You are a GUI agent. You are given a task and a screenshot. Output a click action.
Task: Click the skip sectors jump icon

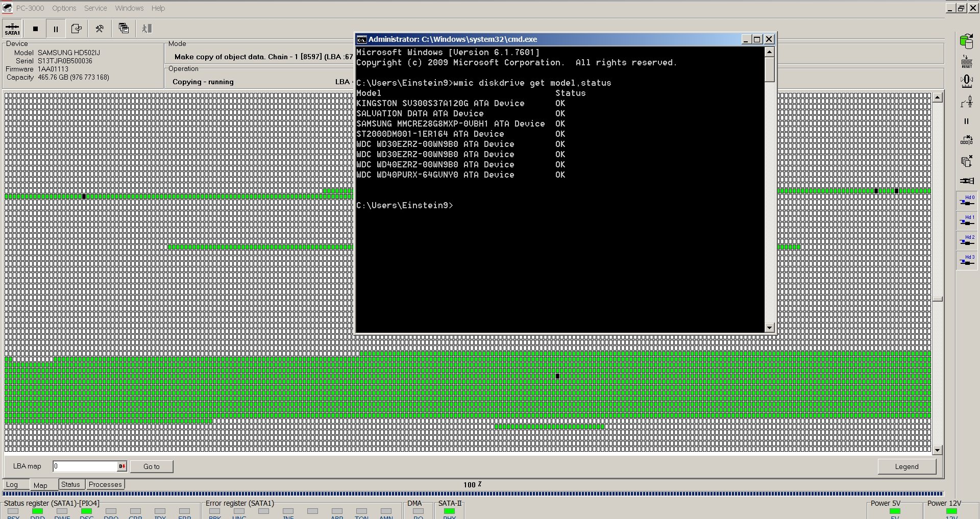point(966,140)
